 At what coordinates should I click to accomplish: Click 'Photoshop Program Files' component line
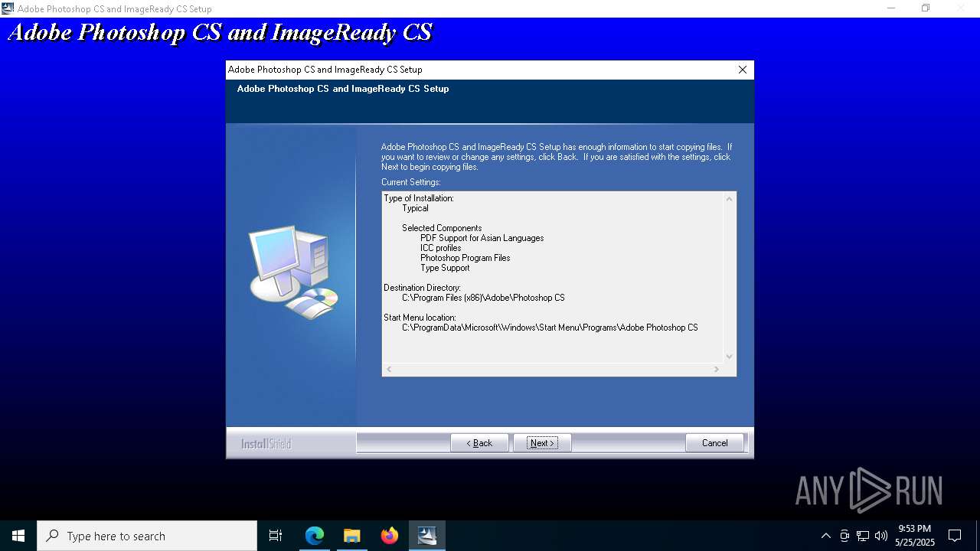click(465, 258)
